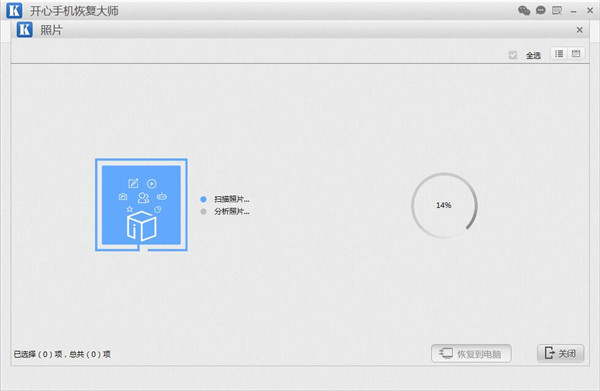Click the message board icon in title bar

(x=557, y=10)
